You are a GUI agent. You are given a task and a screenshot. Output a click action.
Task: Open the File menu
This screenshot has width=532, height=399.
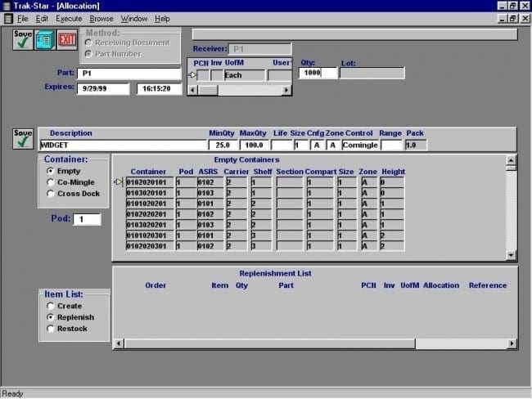(x=23, y=19)
